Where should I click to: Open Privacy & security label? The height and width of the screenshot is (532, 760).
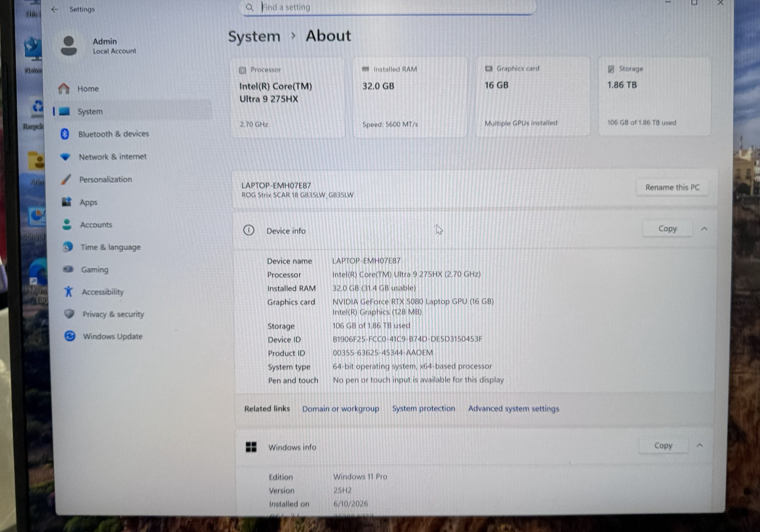pos(113,314)
